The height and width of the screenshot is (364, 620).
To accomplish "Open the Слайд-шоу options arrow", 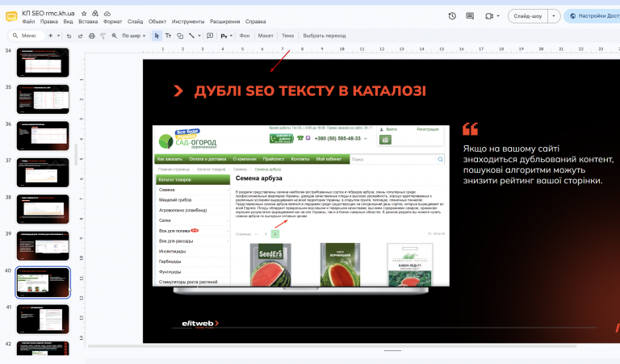I will 554,16.
